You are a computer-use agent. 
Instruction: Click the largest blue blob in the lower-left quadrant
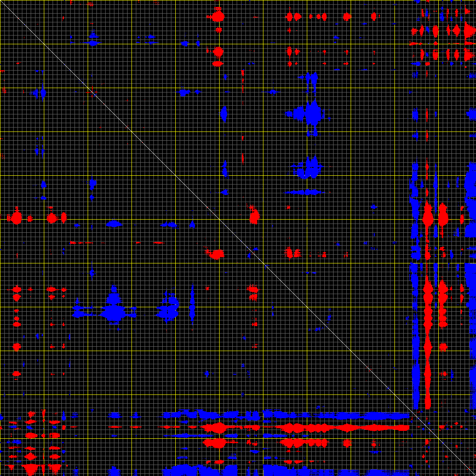pyautogui.click(x=114, y=312)
